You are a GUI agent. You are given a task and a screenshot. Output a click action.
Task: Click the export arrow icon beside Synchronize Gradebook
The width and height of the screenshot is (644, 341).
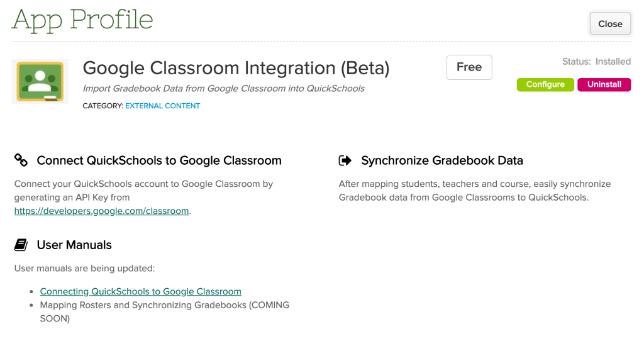(345, 160)
